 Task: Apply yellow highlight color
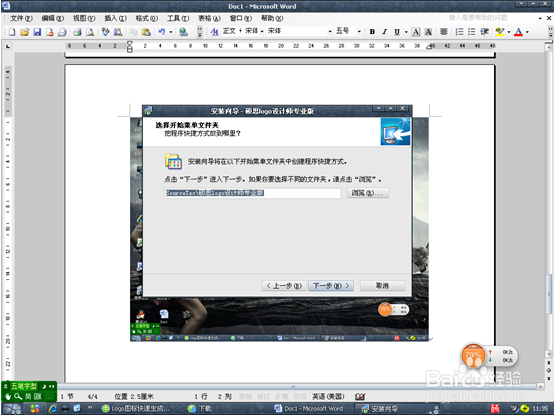pyautogui.click(x=499, y=32)
